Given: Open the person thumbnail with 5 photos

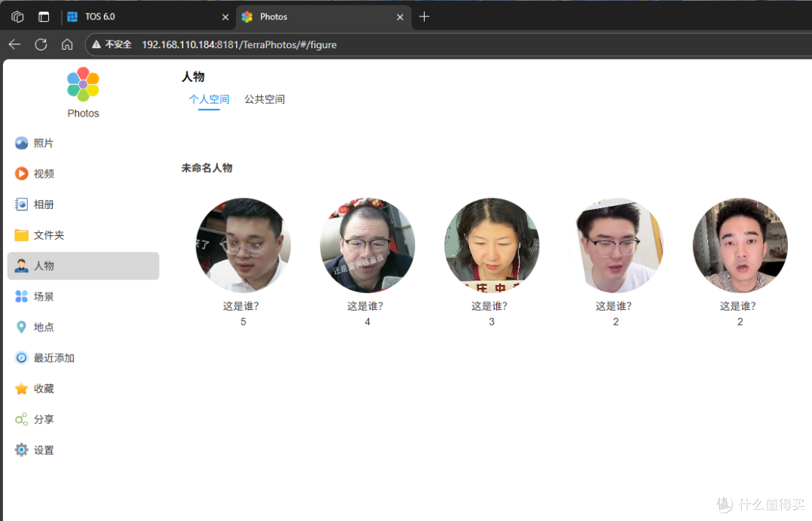Looking at the screenshot, I should (x=243, y=245).
